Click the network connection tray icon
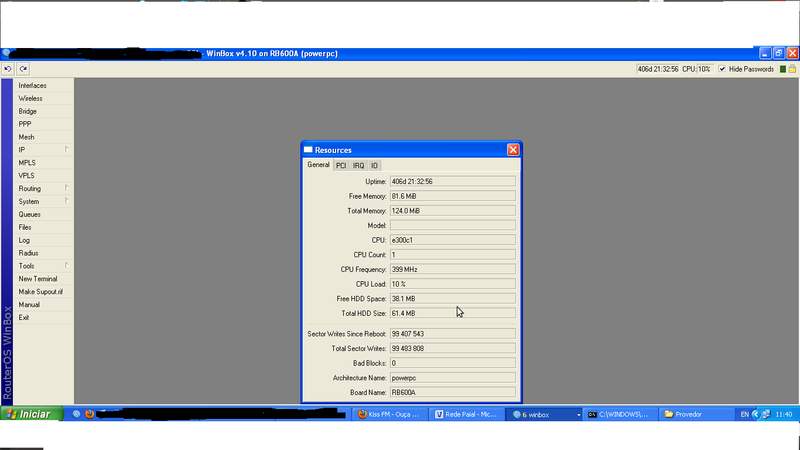 click(x=766, y=414)
